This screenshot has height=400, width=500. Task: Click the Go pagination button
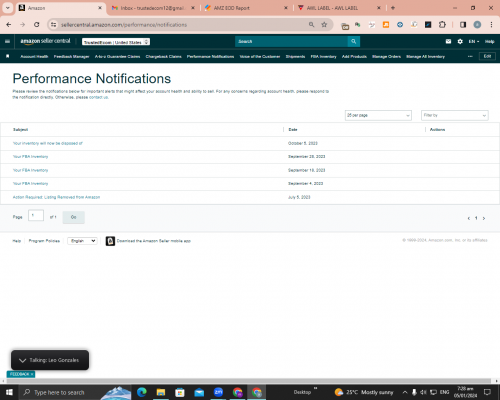pos(74,217)
